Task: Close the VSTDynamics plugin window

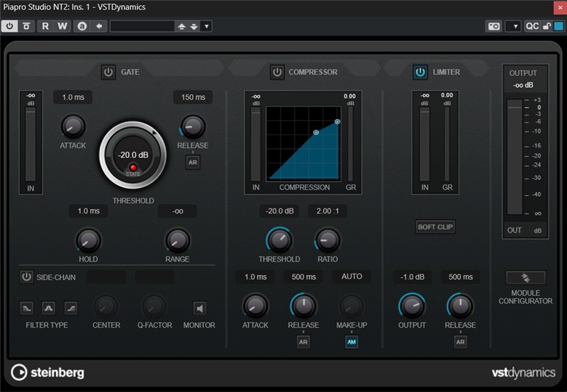Action: point(560,8)
